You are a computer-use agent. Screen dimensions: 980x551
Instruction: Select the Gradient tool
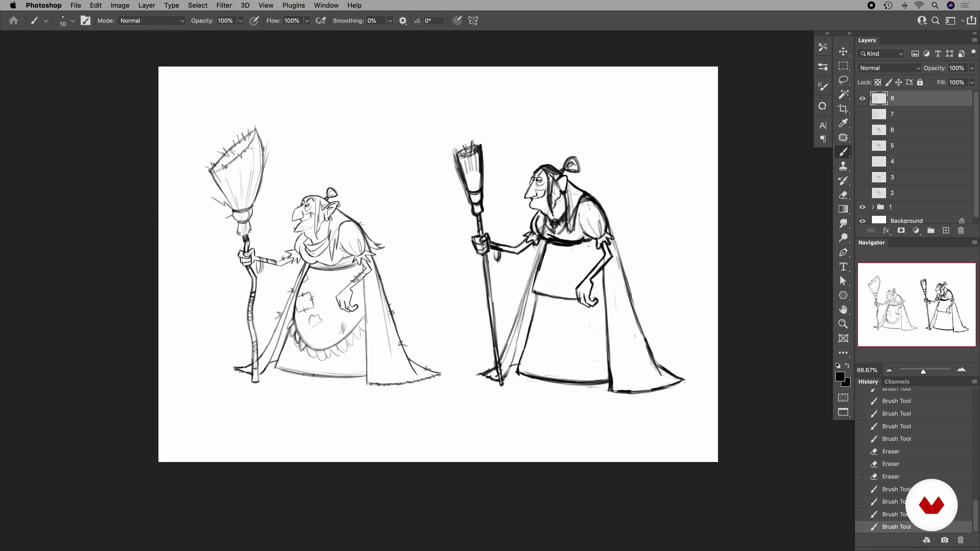coord(843,209)
